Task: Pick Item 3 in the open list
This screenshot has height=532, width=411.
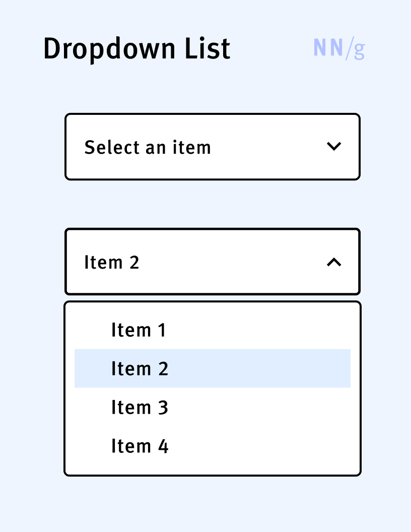Action: (x=140, y=408)
